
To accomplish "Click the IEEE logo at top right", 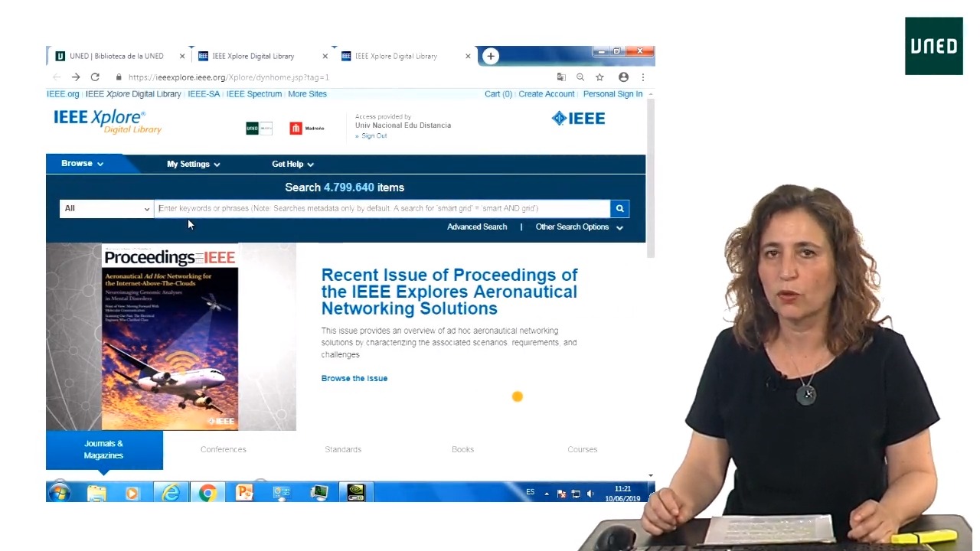I will 578,119.
